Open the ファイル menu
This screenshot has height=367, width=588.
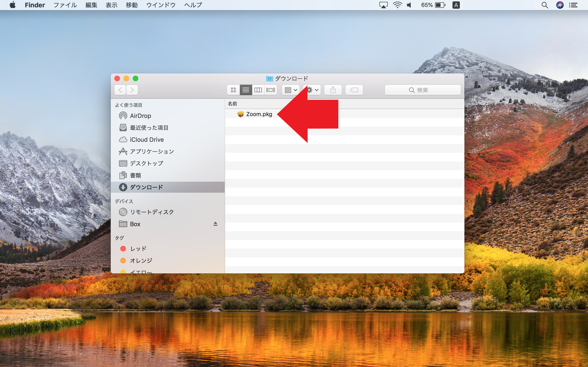[x=65, y=5]
